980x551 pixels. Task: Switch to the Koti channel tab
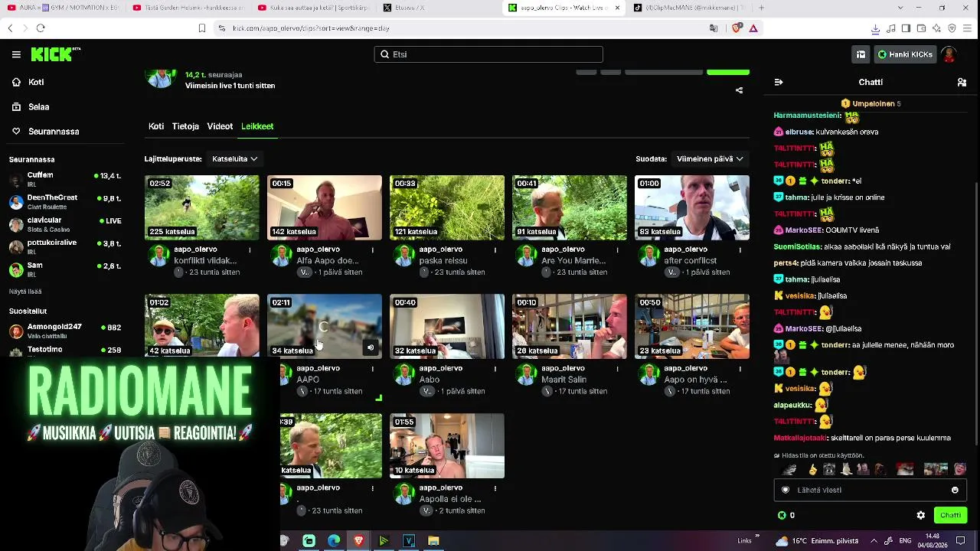click(x=156, y=126)
